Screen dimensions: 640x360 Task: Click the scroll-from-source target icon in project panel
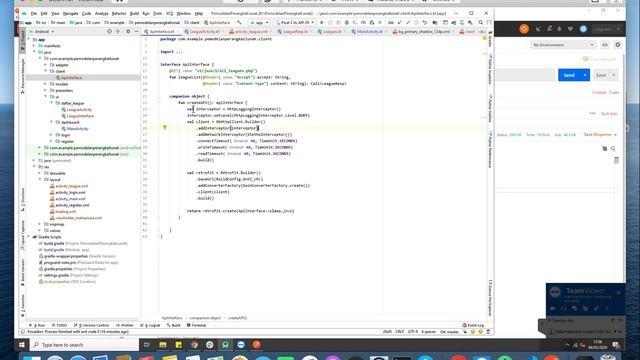(109, 31)
